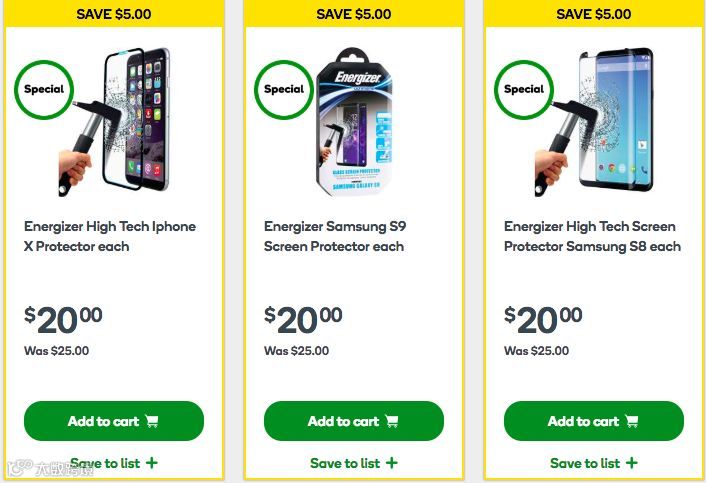Click the plus icon beside the Samsung S8 Save to list

click(x=632, y=463)
